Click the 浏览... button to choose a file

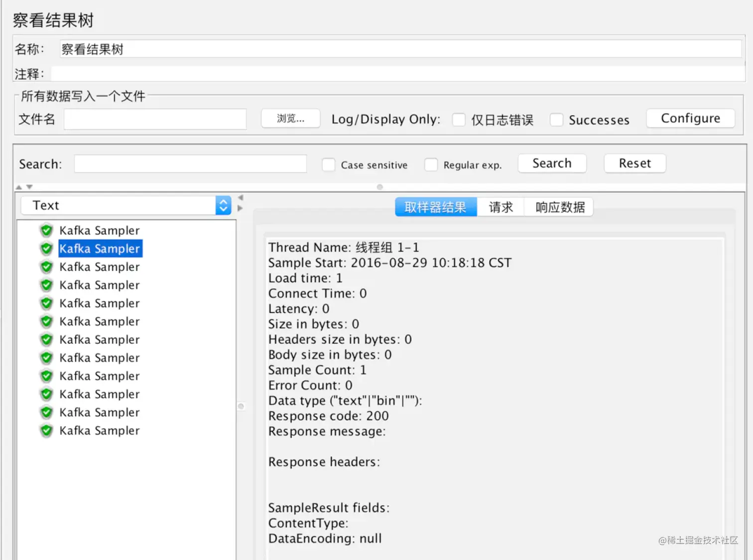[x=290, y=118]
